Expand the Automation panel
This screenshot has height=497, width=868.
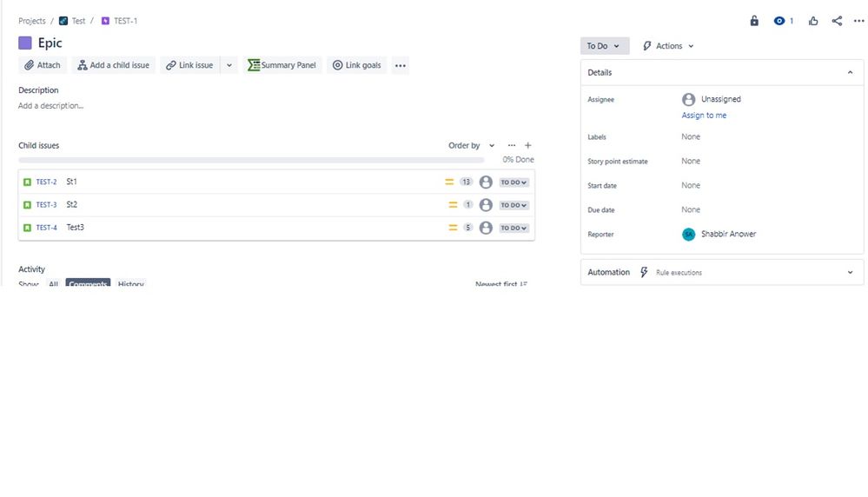pos(850,272)
